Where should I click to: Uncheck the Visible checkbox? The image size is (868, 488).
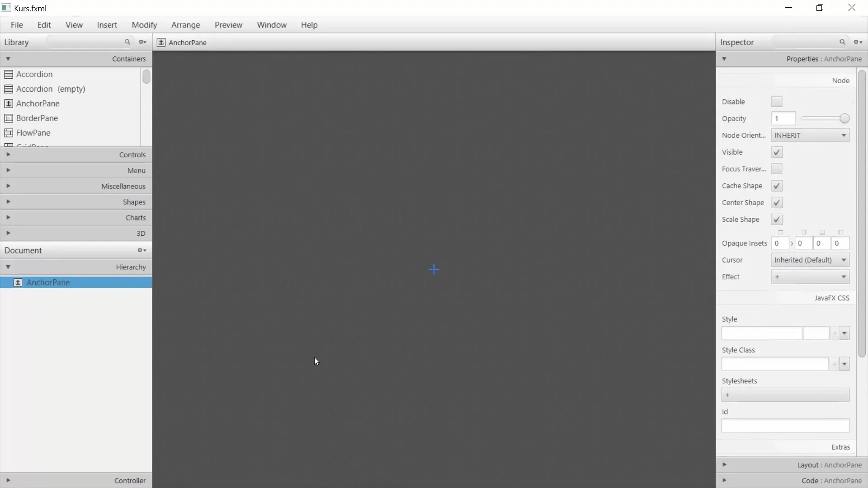[777, 152]
